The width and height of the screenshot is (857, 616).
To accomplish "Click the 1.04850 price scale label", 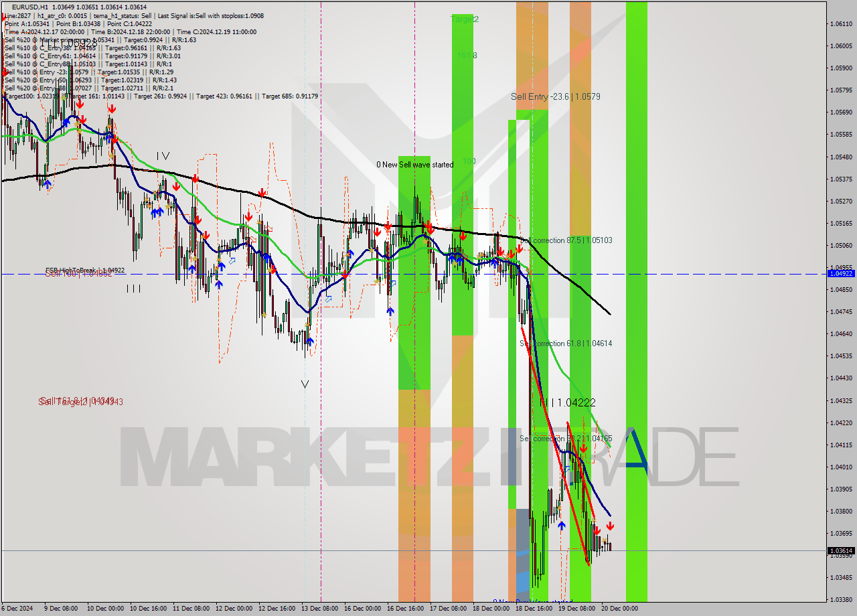I will pyautogui.click(x=841, y=289).
